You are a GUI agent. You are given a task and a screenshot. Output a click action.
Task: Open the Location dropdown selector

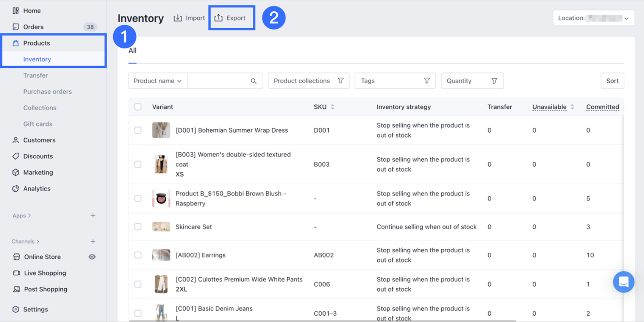593,18
